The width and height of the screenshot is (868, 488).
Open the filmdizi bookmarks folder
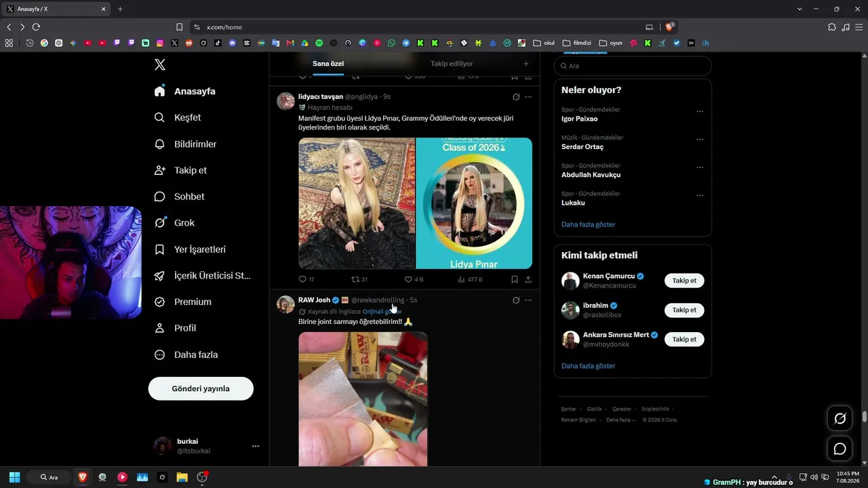(577, 43)
